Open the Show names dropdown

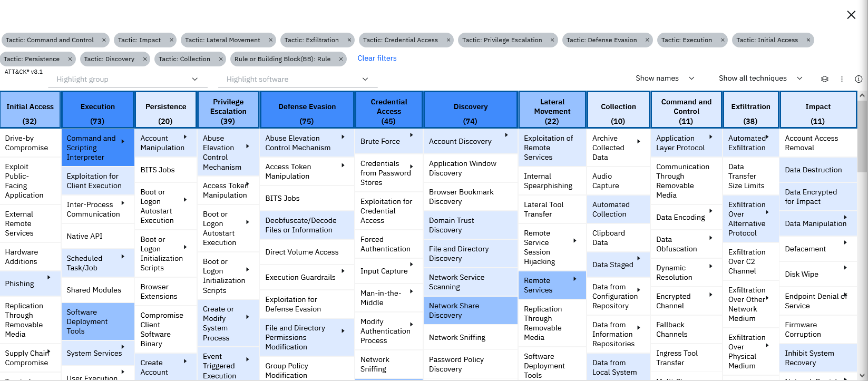point(665,78)
